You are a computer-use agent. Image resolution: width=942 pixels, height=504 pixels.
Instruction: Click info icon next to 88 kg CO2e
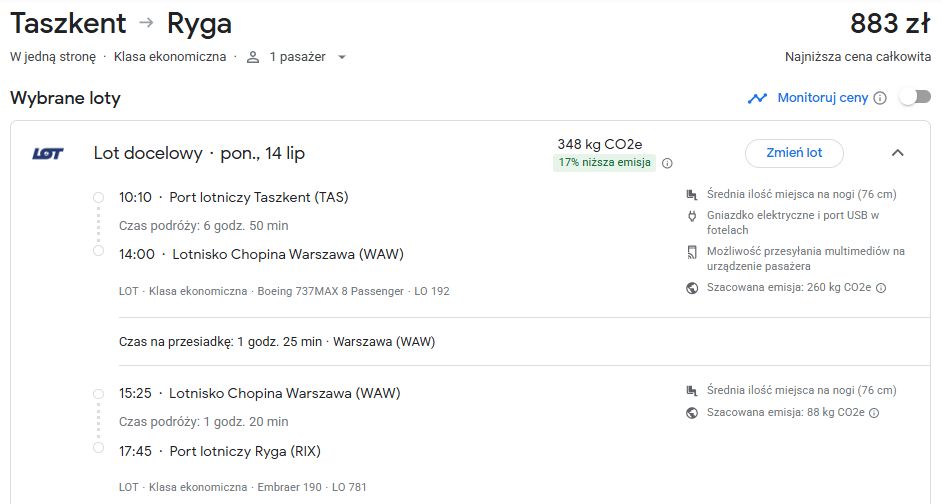874,413
